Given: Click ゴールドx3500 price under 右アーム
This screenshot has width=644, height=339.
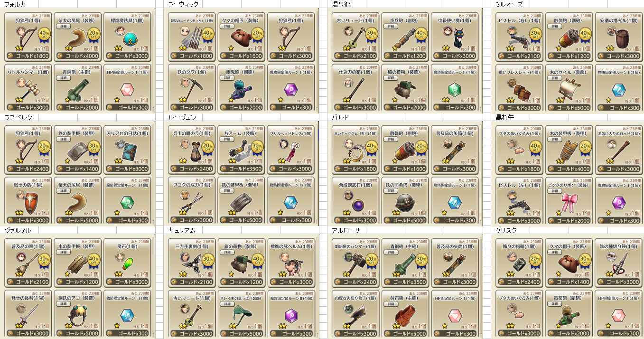Looking at the screenshot, I should click(241, 169).
